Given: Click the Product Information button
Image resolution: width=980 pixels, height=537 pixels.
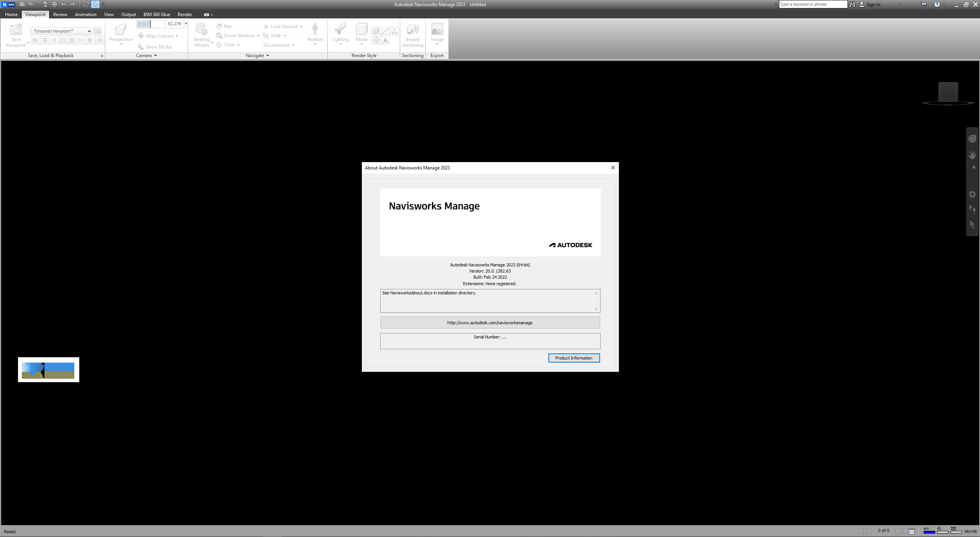Looking at the screenshot, I should pos(574,358).
